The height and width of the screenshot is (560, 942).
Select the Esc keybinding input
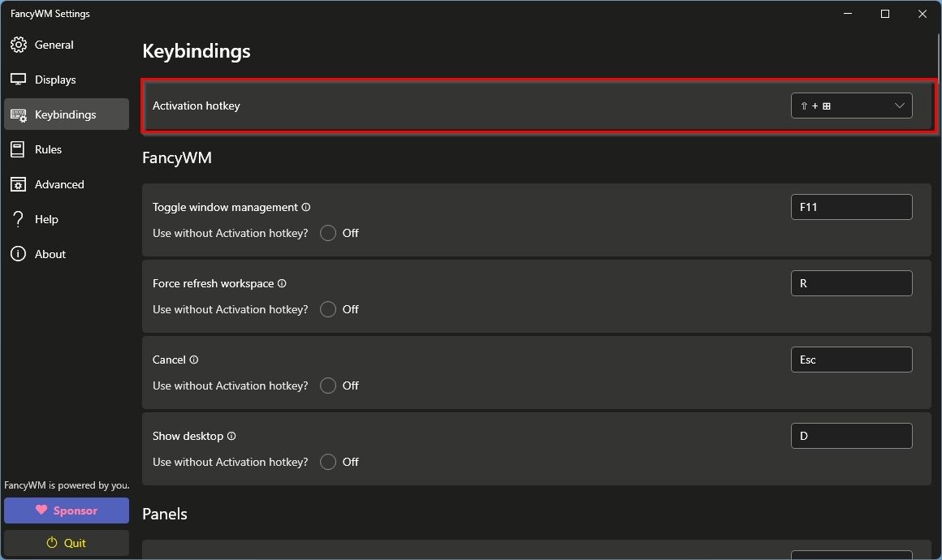[x=851, y=359]
